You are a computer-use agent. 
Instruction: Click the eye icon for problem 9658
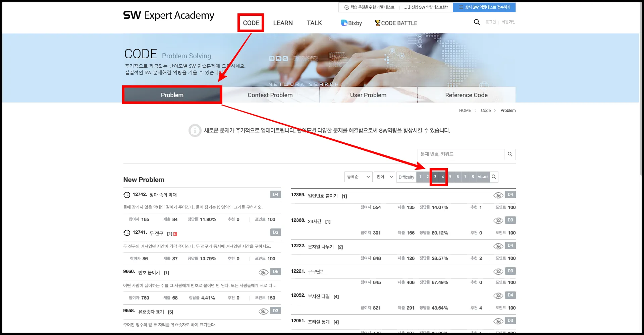tap(263, 312)
